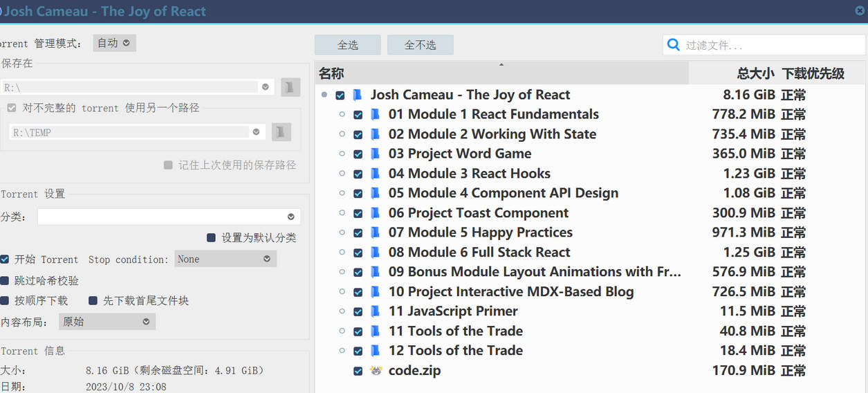
Task: Expand the 04 Module 3 React Hooks node
Action: pos(342,174)
